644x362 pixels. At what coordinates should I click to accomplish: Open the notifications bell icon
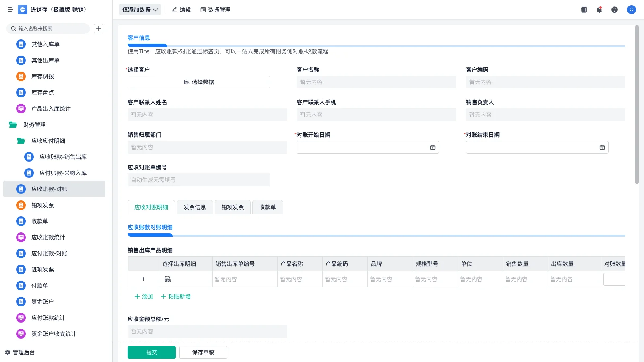pos(599,10)
